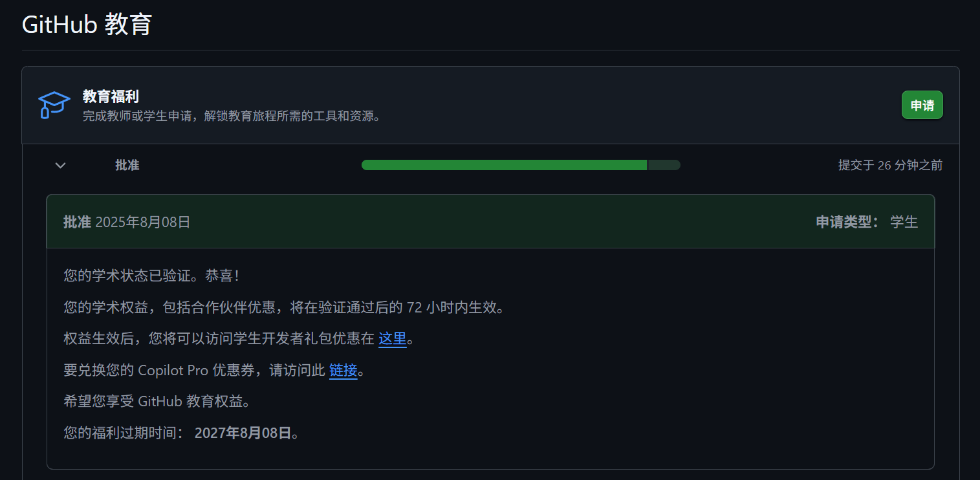Click the 申请类型 学生 label

867,222
